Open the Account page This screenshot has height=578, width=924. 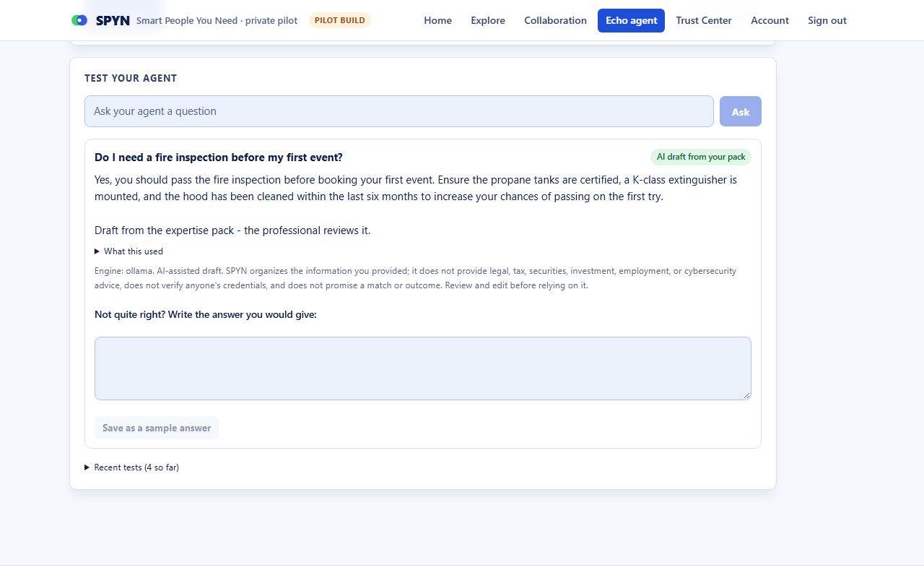pos(770,20)
